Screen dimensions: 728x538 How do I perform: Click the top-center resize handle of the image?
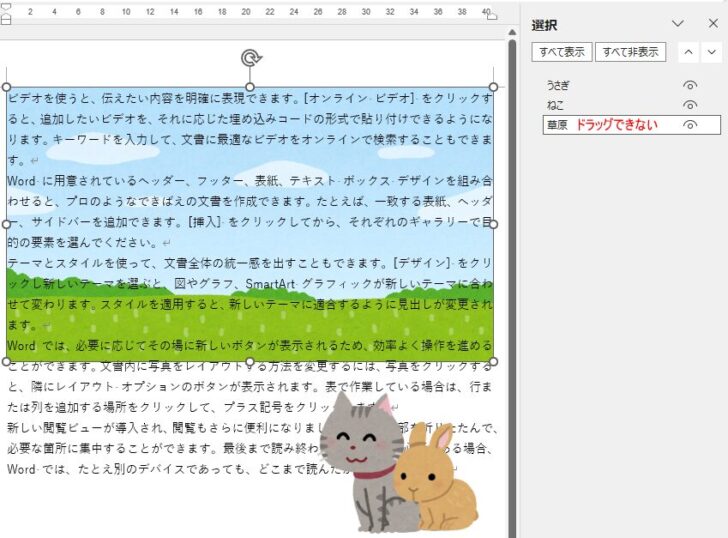coord(250,87)
